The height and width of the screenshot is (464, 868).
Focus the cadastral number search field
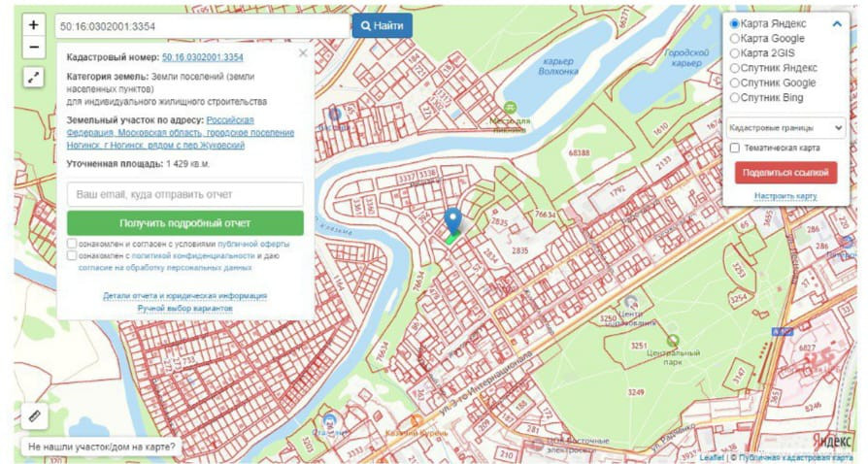203,26
